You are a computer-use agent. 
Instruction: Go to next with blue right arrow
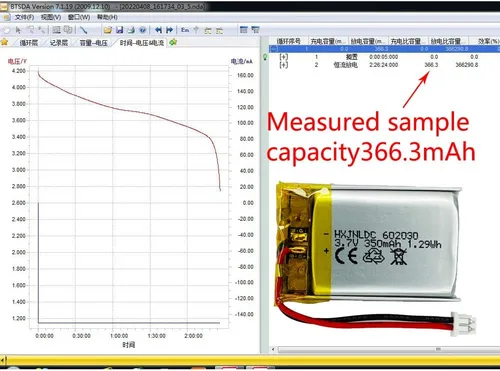point(169,30)
